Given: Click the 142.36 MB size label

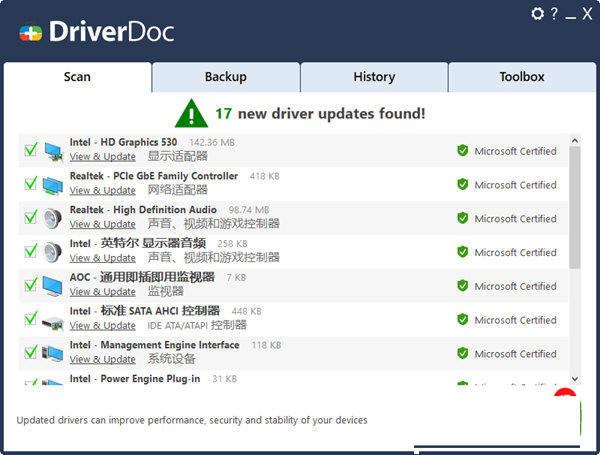Looking at the screenshot, I should coord(212,143).
